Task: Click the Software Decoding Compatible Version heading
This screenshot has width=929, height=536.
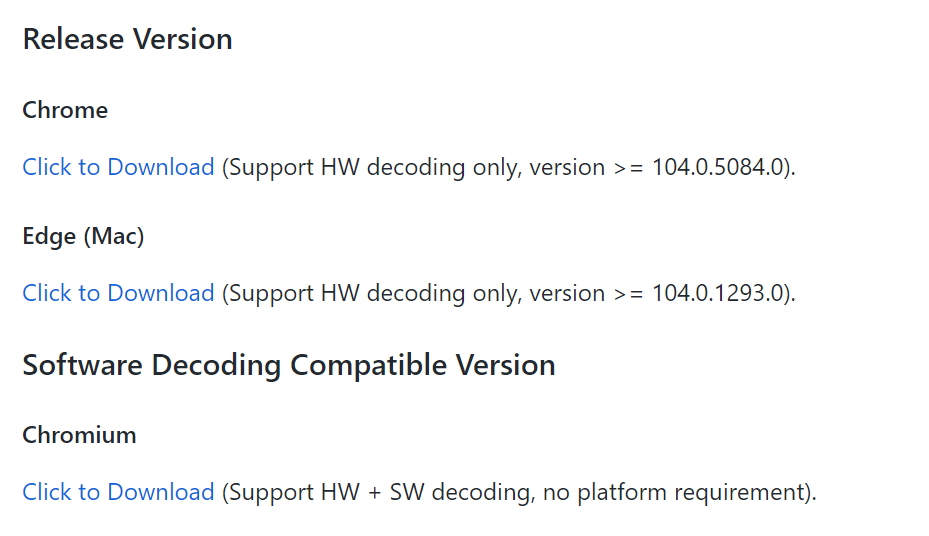Action: tap(289, 365)
